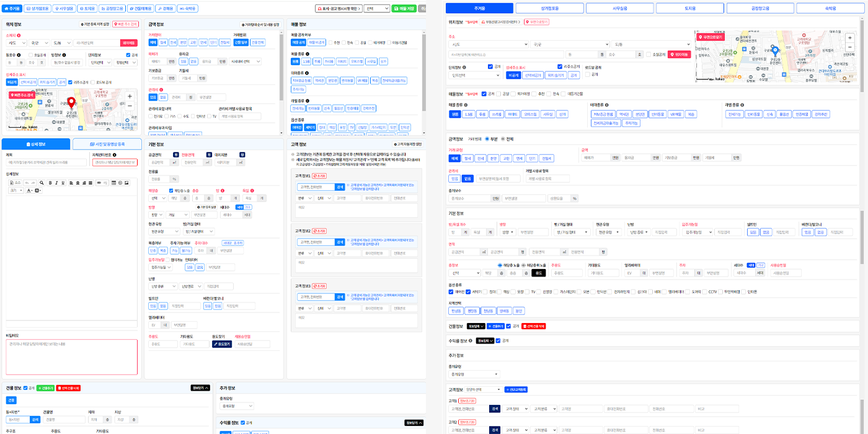Switch to the 숙박용 tab in right layout

click(830, 8)
